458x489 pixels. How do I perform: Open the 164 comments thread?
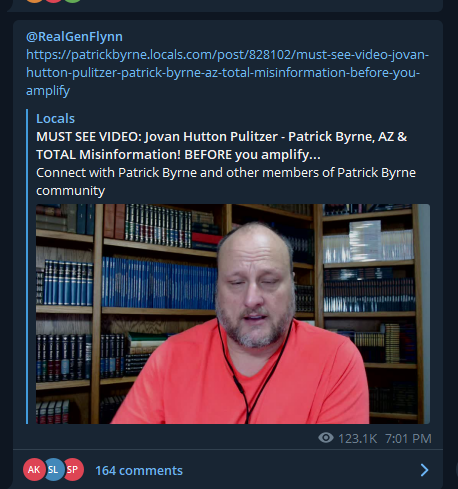click(139, 471)
